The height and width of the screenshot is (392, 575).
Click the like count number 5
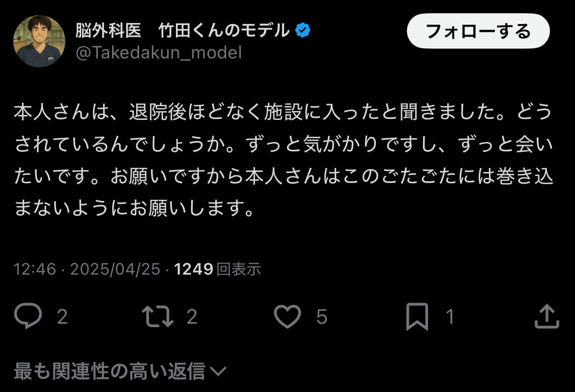tap(321, 317)
